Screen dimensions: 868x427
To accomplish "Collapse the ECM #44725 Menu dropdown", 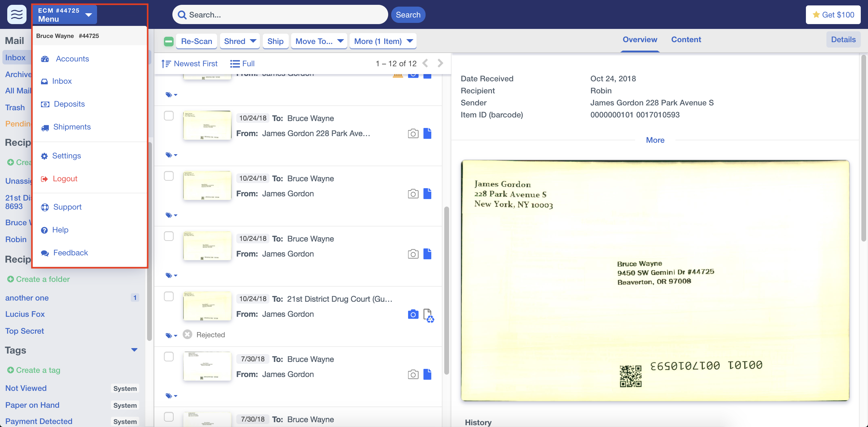I will point(65,14).
